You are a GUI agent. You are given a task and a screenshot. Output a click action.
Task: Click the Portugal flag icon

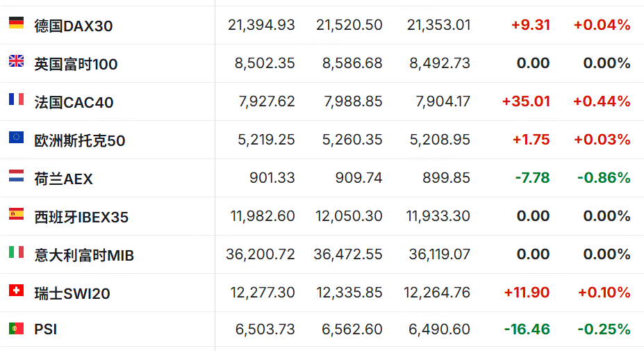tap(17, 328)
